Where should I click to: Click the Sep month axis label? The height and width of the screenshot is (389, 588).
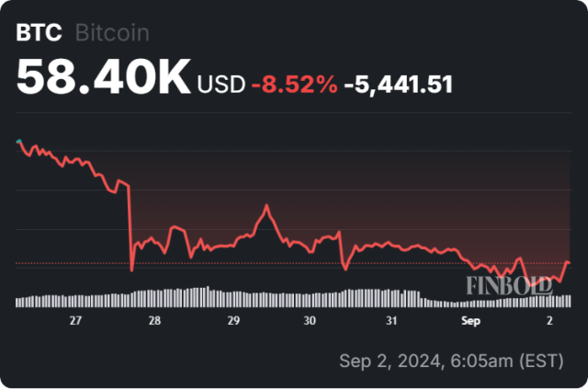[x=471, y=320]
